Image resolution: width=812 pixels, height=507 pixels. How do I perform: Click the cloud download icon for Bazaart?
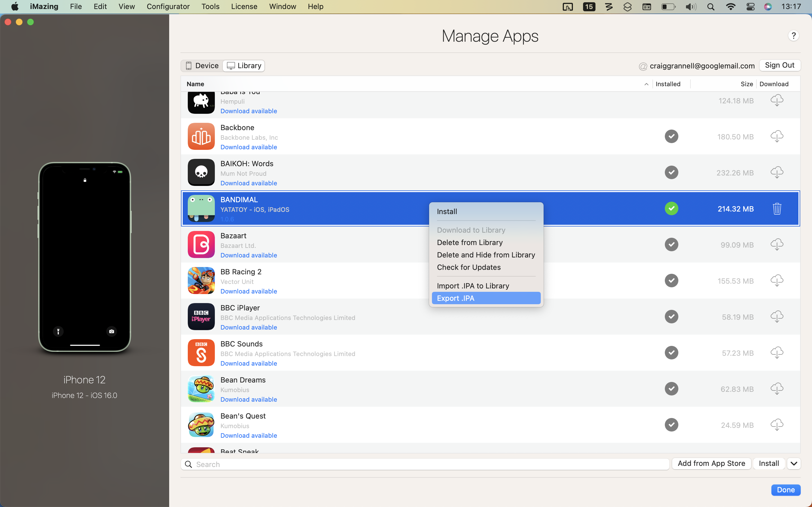point(777,244)
